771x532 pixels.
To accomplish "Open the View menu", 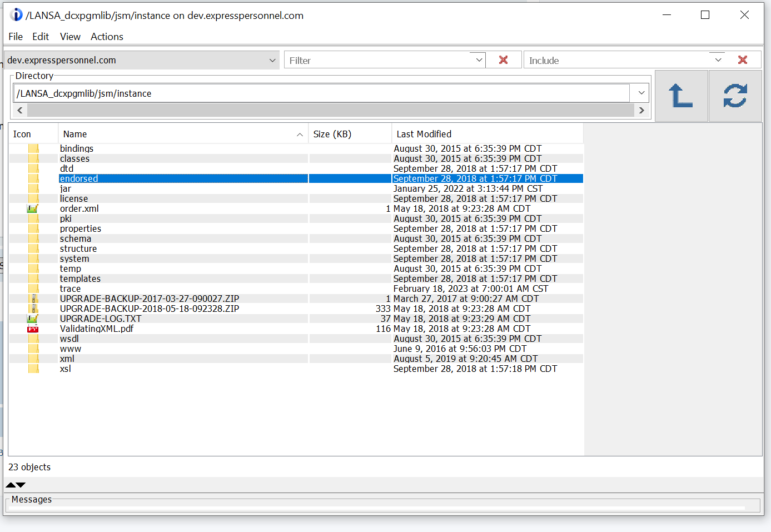I will (70, 37).
